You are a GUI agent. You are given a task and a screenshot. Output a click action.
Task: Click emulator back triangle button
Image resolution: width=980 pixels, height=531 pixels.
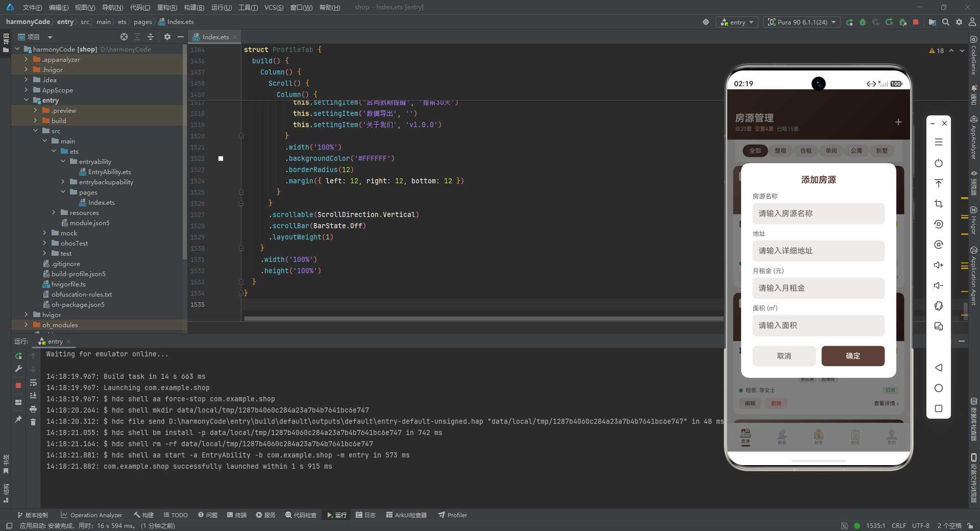click(x=939, y=368)
